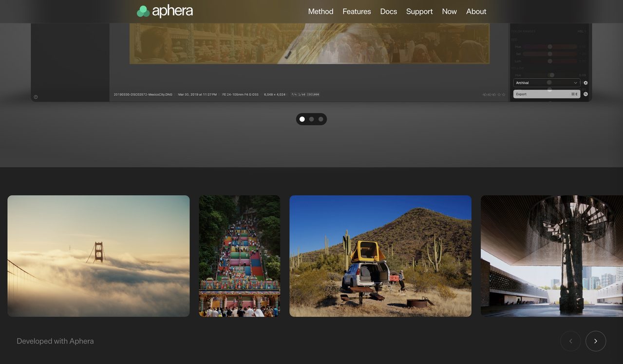The height and width of the screenshot is (364, 623).
Task: Open the museum fountain architecture photo
Action: (552, 256)
